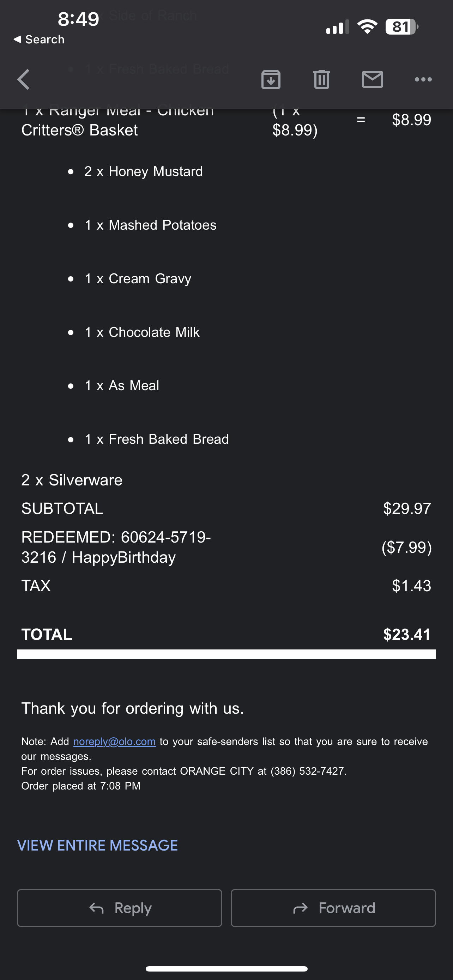Open the noreply@olo.com email link
Screen dimensions: 453x980
point(114,742)
